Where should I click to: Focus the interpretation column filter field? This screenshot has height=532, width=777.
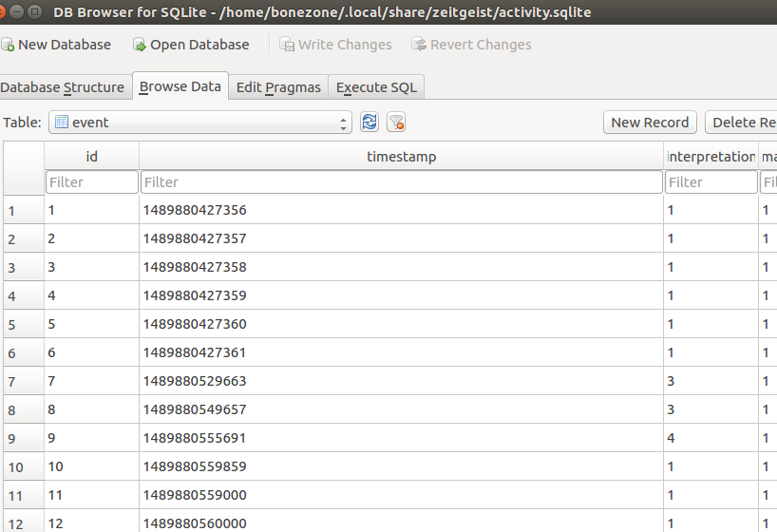[x=711, y=182]
